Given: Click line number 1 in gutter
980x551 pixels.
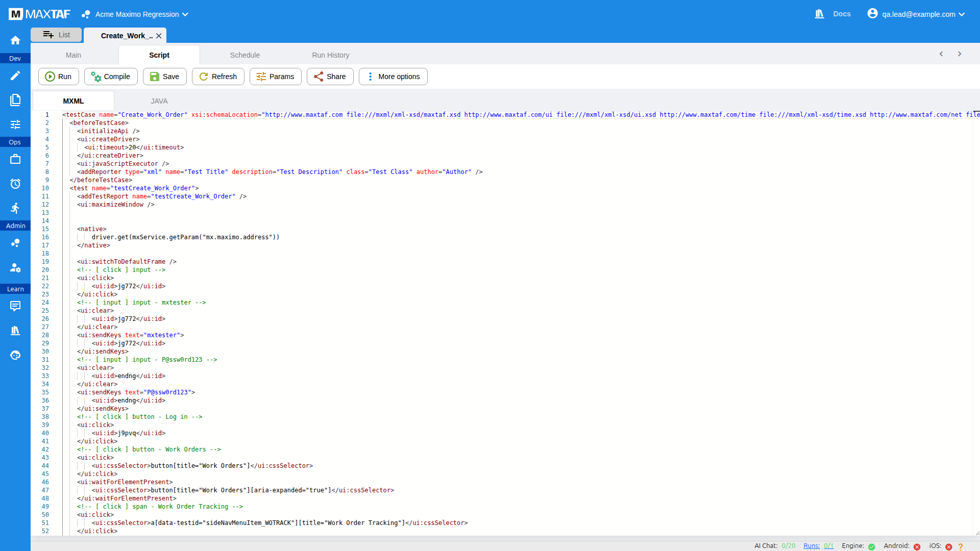Looking at the screenshot, I should pyautogui.click(x=47, y=115).
